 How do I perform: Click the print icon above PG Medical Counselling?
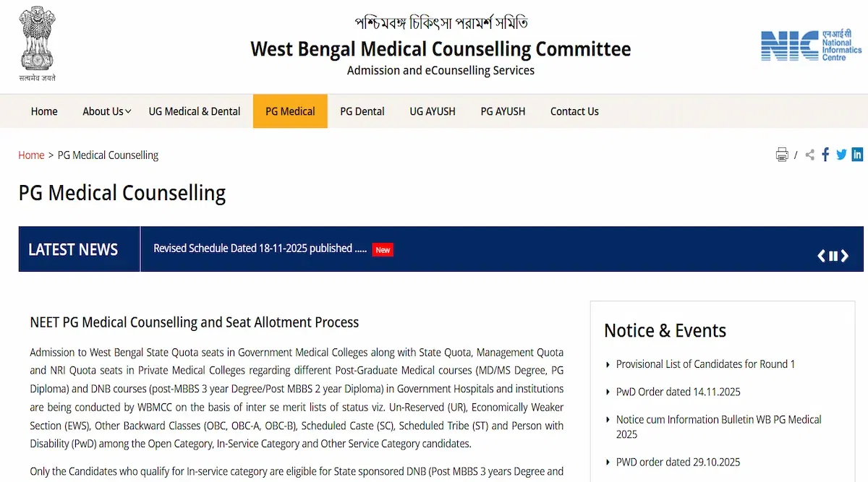coord(782,154)
